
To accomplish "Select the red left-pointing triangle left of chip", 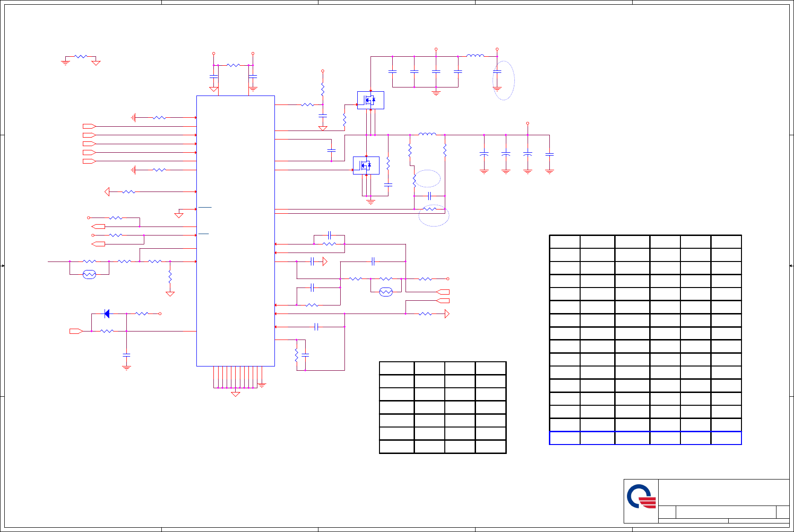I will [x=107, y=192].
